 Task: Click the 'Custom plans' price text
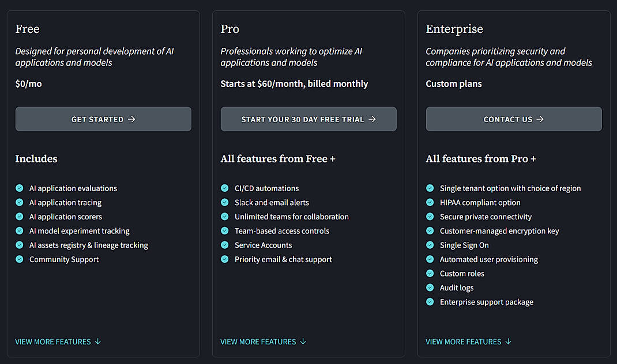(x=454, y=84)
